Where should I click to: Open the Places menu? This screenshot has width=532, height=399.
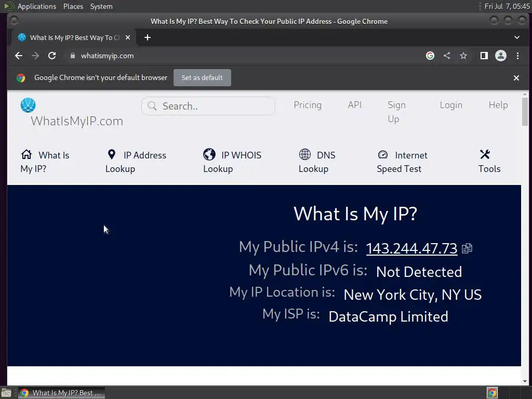click(73, 6)
